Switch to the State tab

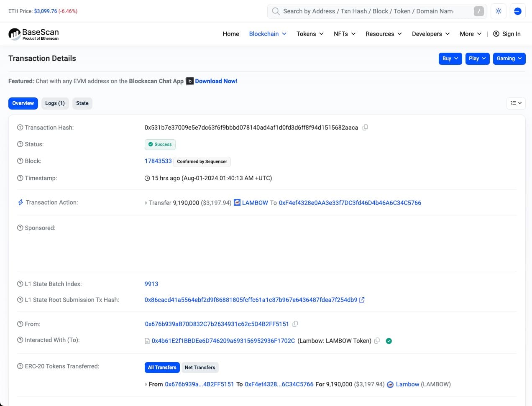(82, 103)
